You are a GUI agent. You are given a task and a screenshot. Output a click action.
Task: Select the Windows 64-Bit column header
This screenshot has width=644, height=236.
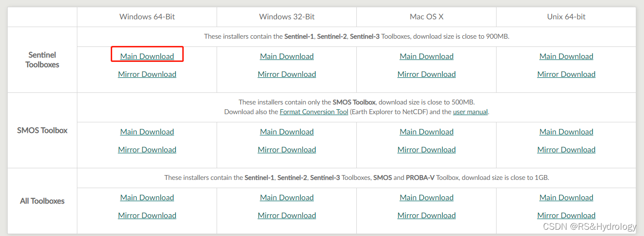[x=147, y=16]
